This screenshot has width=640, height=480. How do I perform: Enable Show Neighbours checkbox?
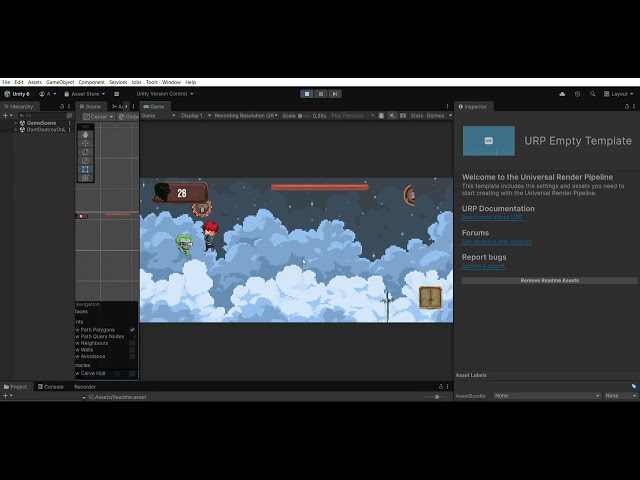[x=132, y=343]
